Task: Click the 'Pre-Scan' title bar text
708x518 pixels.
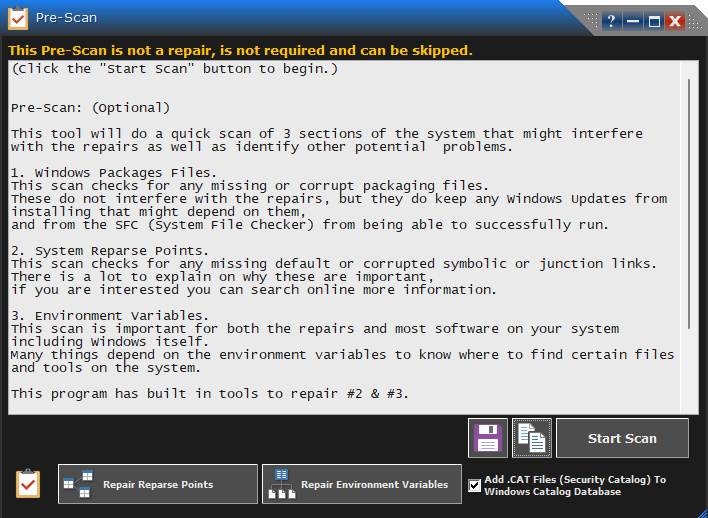Action: [66, 19]
